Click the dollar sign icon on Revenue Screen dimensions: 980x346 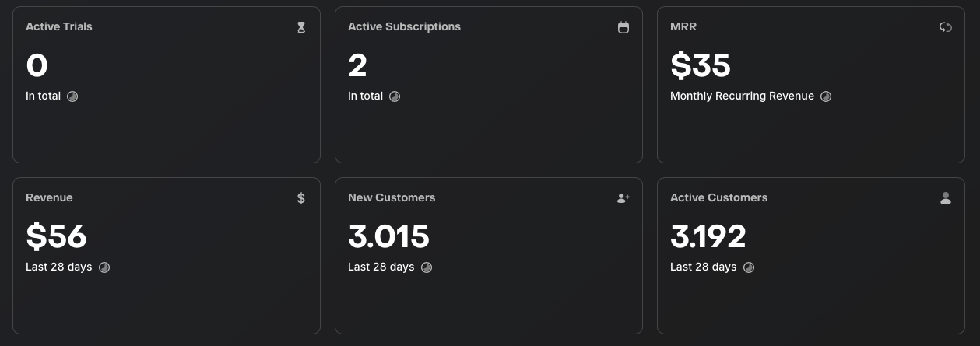coord(301,198)
